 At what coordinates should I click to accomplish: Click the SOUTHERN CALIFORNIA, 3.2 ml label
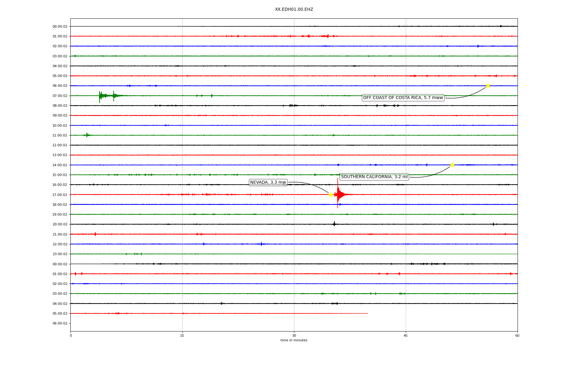pos(374,177)
